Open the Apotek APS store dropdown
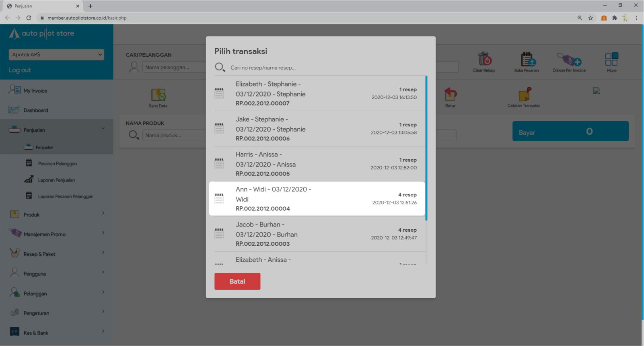644x346 pixels. [56, 55]
